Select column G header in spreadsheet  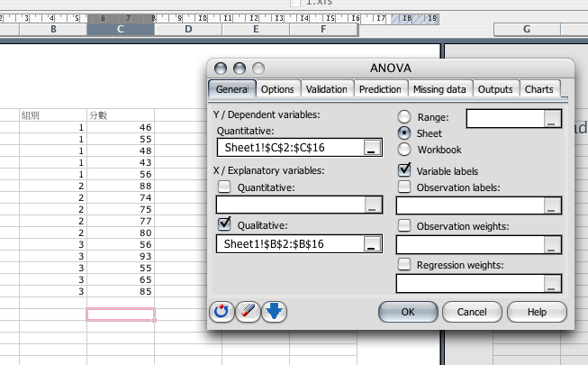click(x=527, y=29)
